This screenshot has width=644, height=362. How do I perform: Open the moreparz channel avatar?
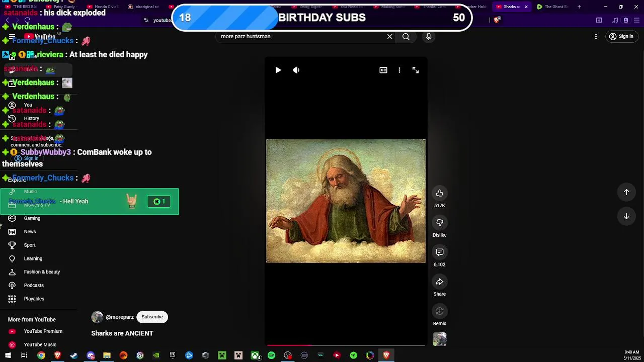coord(97,317)
